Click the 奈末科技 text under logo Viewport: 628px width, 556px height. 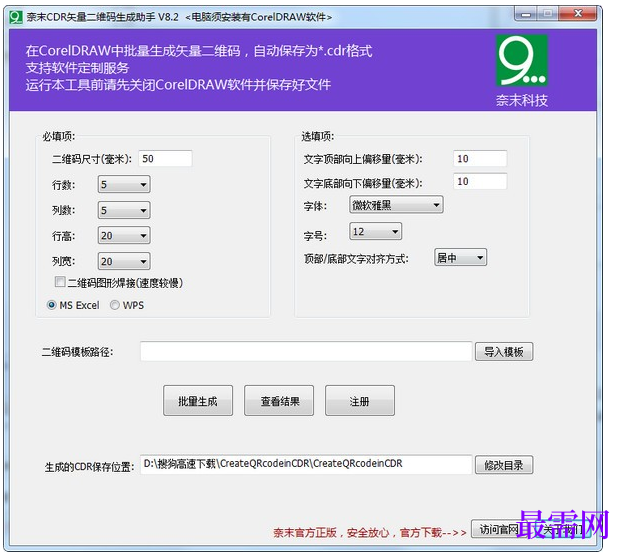522,100
